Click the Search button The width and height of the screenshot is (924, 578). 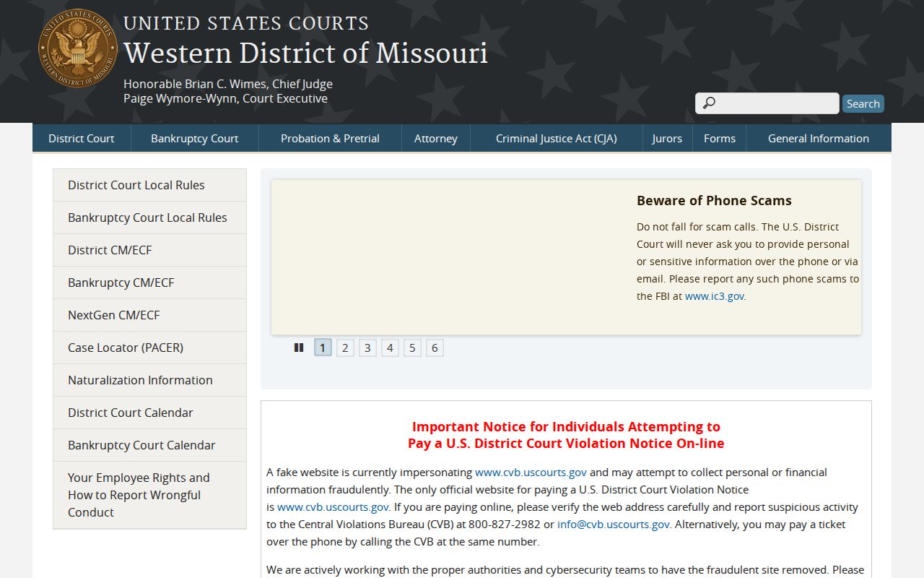pos(863,103)
